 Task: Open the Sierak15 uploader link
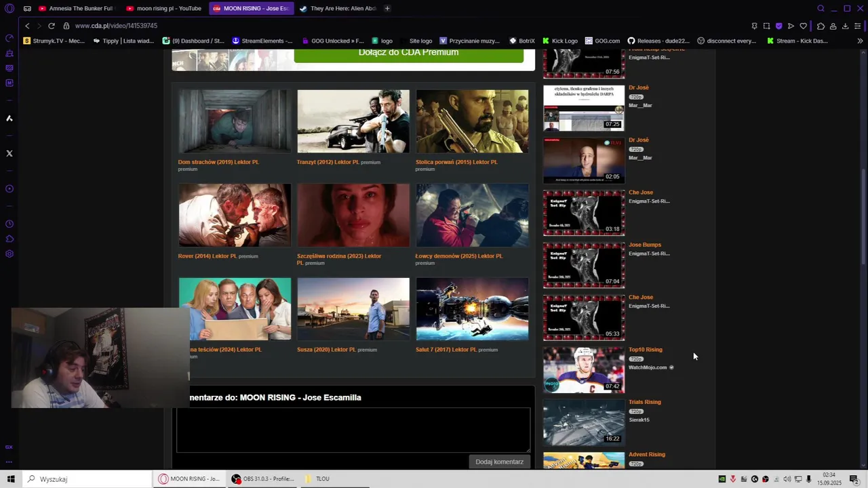pyautogui.click(x=639, y=420)
